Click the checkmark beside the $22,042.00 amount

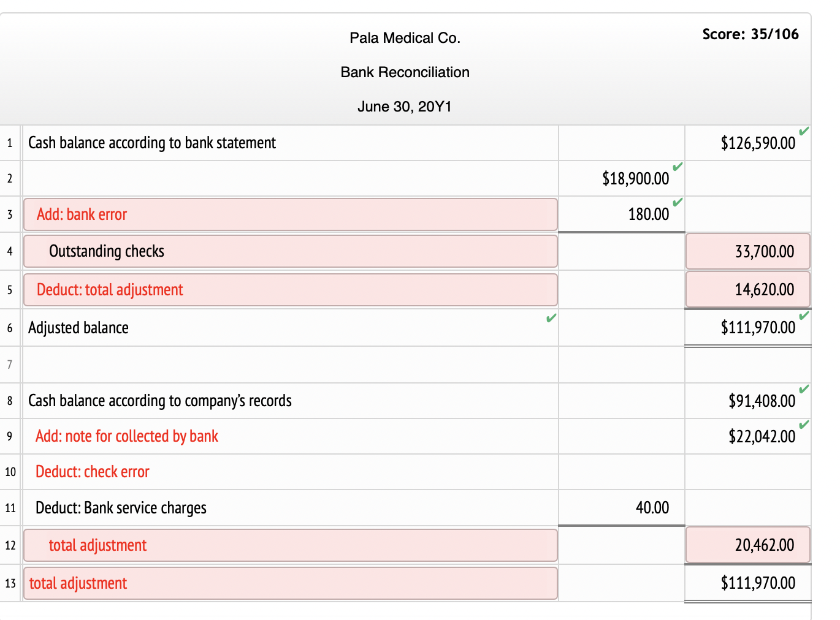(803, 423)
